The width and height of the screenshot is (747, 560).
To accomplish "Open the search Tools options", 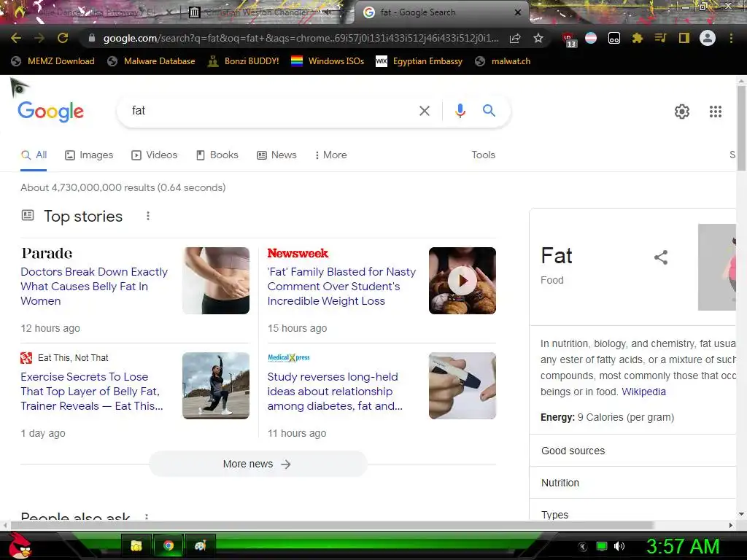I will [x=483, y=155].
